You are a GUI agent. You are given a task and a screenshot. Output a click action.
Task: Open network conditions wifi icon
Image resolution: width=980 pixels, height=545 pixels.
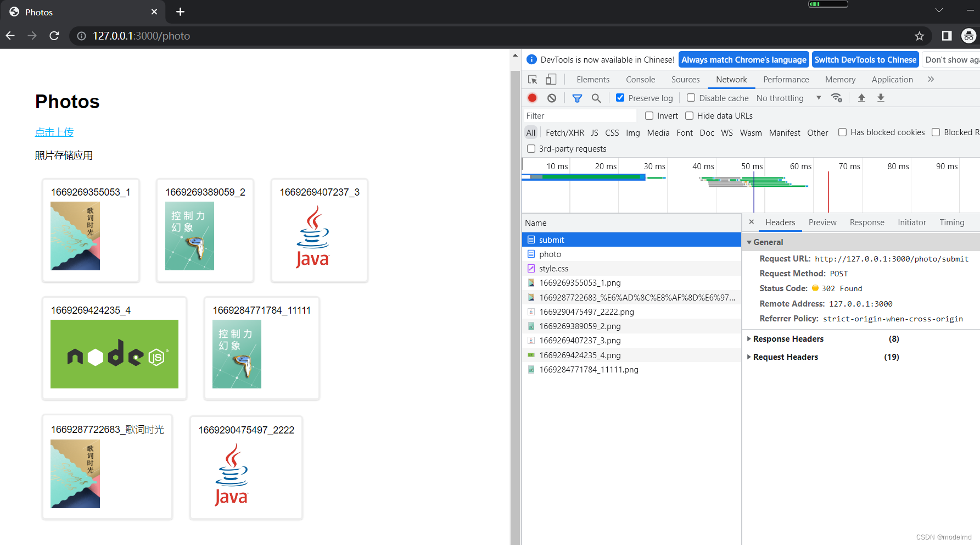pos(837,98)
